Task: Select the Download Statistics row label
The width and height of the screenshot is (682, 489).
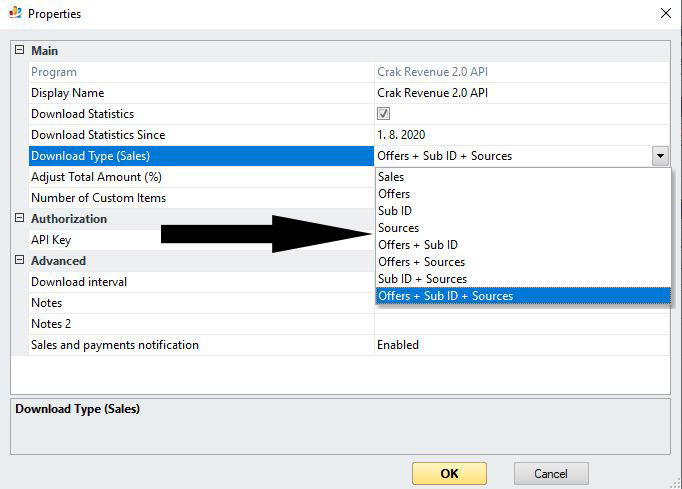Action: point(83,114)
